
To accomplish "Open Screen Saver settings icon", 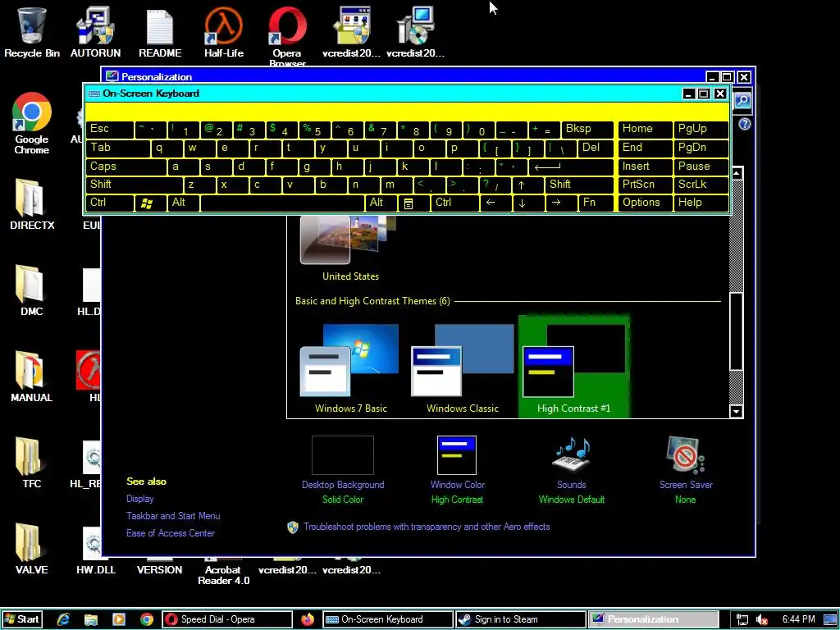I will pos(685,455).
